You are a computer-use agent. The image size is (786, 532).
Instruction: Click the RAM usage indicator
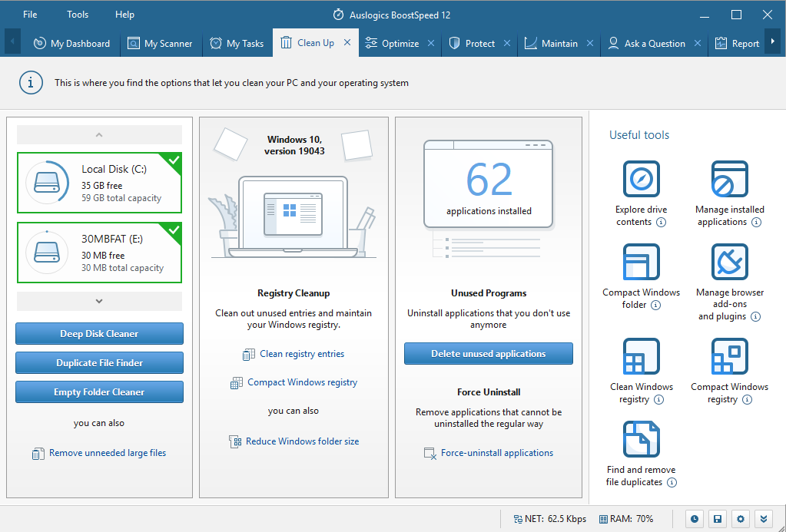pyautogui.click(x=626, y=519)
